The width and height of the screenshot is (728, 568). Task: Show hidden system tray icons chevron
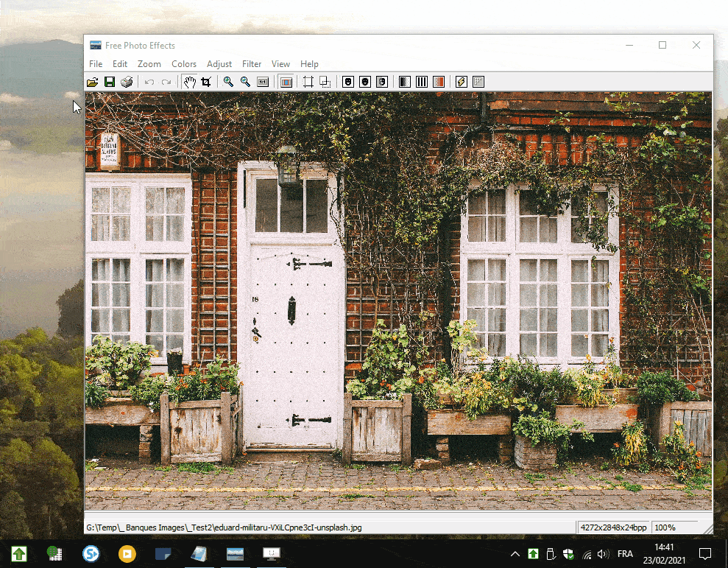click(x=515, y=553)
